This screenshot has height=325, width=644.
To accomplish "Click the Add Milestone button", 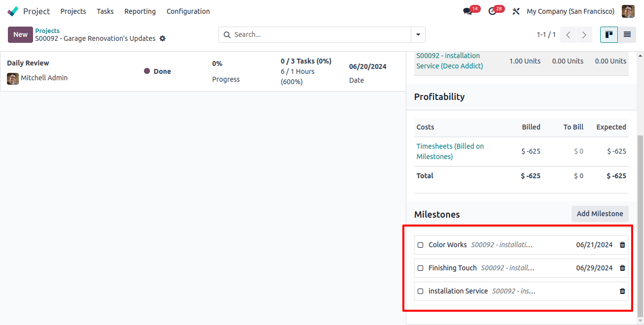I will coord(600,214).
